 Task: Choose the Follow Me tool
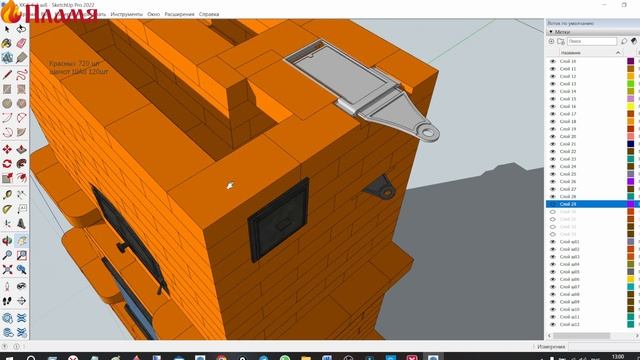(21, 164)
